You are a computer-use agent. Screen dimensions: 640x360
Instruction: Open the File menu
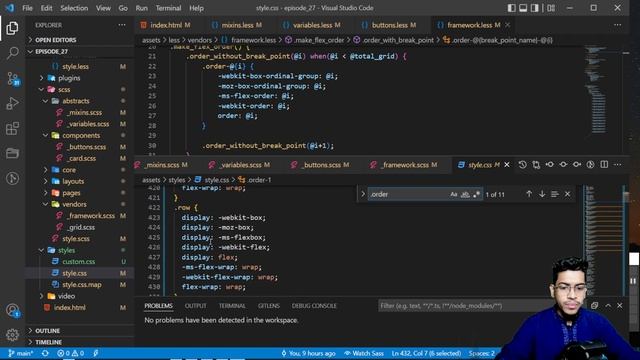point(27,8)
